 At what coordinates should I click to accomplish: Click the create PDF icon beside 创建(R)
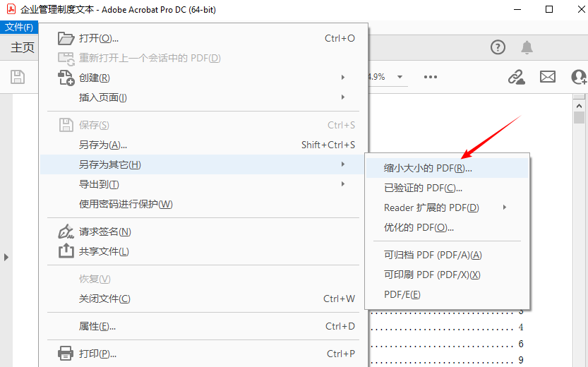tap(66, 78)
